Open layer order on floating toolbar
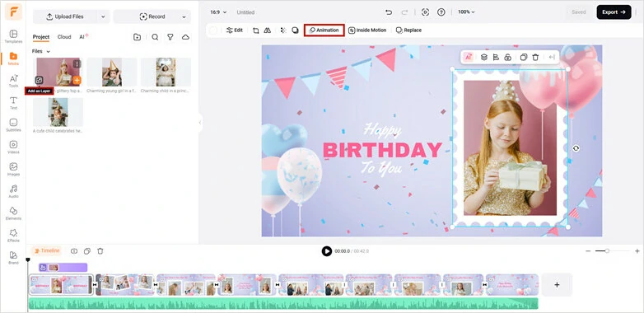This screenshot has width=644, height=313. click(483, 57)
